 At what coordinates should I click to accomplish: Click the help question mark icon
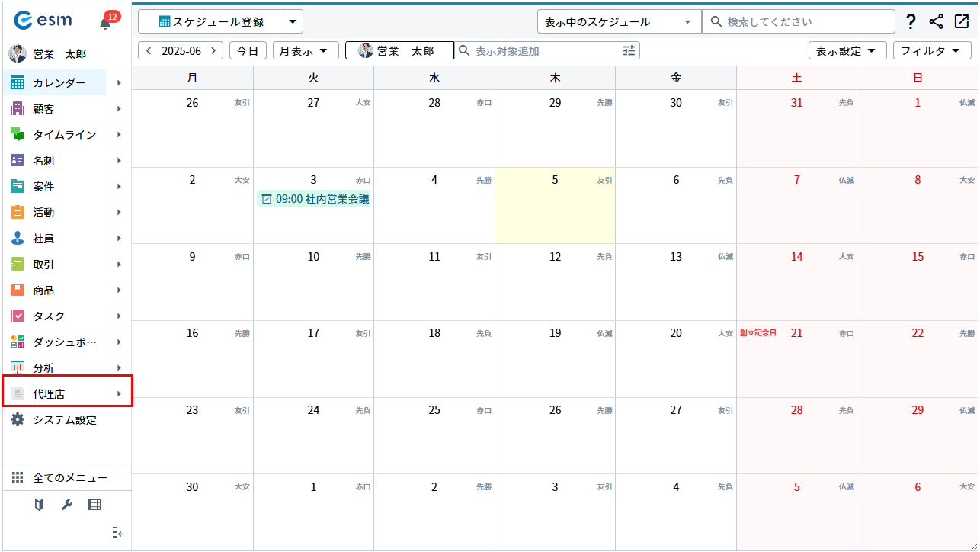(911, 22)
